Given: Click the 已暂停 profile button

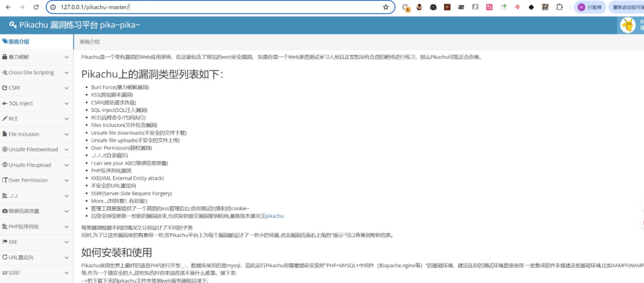Looking at the screenshot, I should tap(590, 8).
